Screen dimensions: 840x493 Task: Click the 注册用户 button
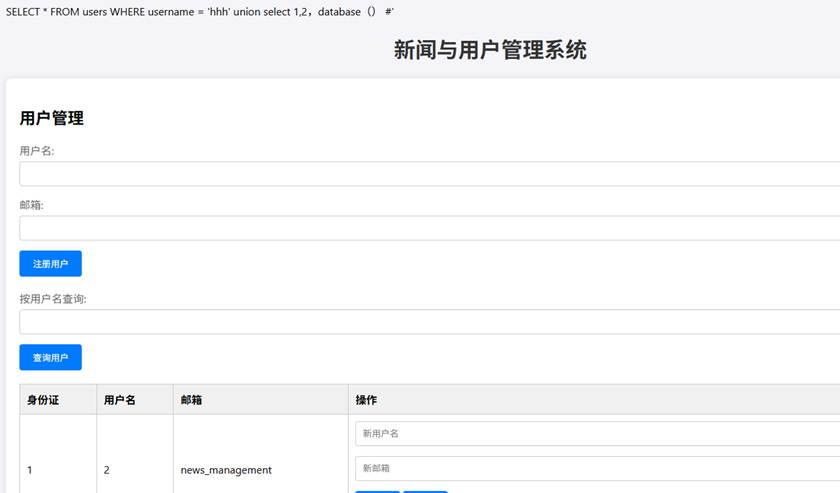pyautogui.click(x=50, y=264)
